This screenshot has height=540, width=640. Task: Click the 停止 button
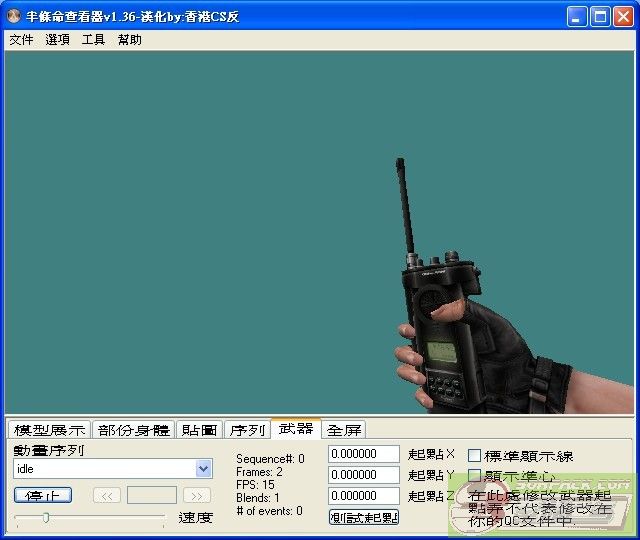point(43,495)
